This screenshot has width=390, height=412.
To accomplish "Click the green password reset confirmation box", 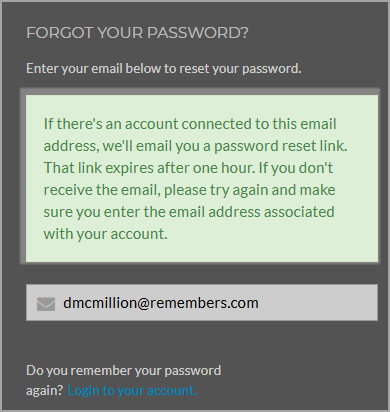I will (202, 178).
